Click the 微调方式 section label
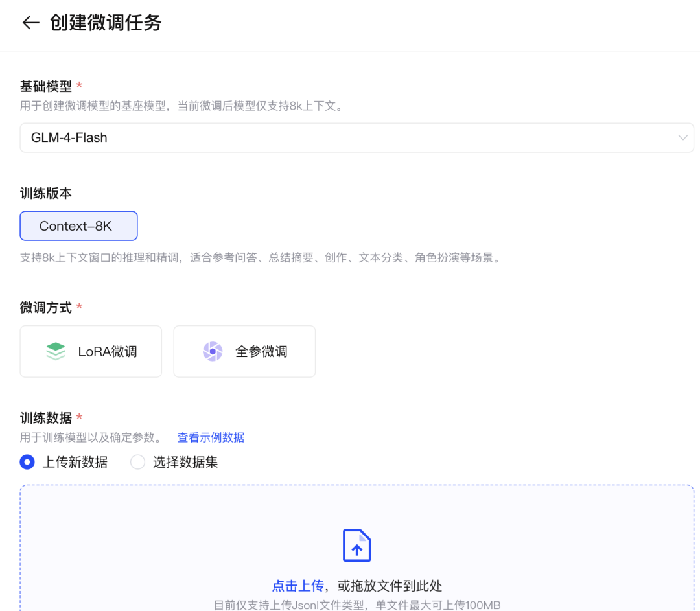 tap(45, 308)
